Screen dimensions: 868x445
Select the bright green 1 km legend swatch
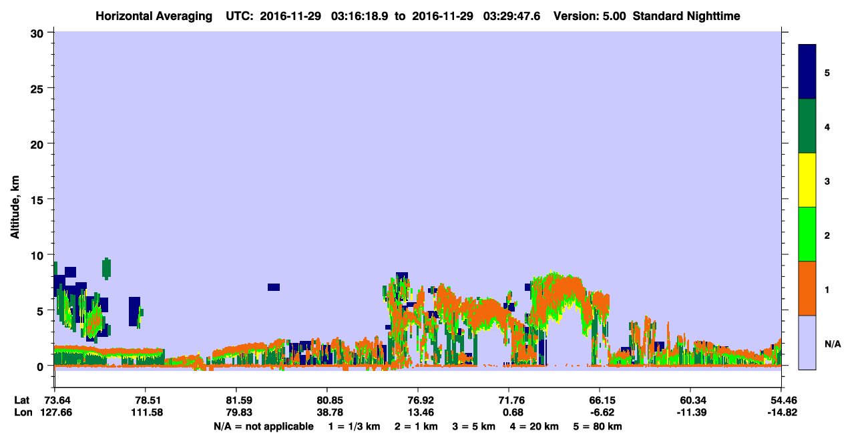(x=807, y=234)
